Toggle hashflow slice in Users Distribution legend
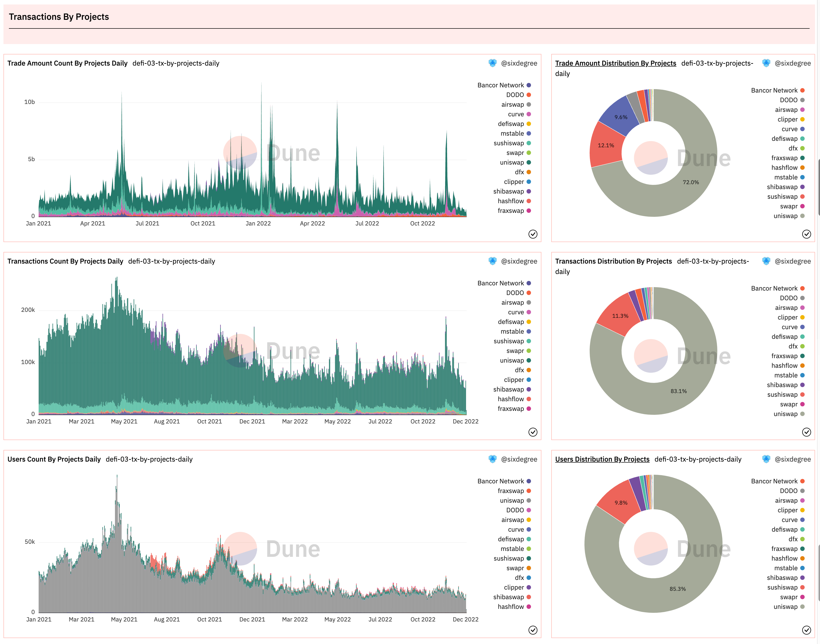 788,558
